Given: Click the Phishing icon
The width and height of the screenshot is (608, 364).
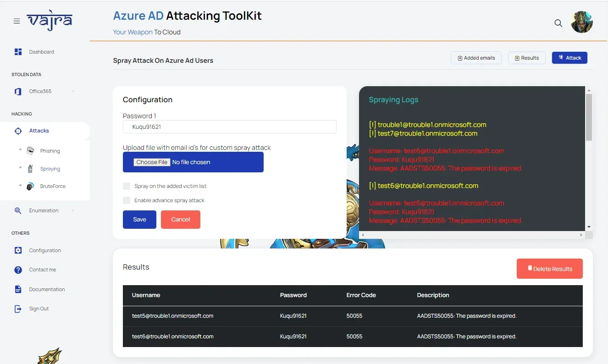Looking at the screenshot, I should tap(30, 150).
